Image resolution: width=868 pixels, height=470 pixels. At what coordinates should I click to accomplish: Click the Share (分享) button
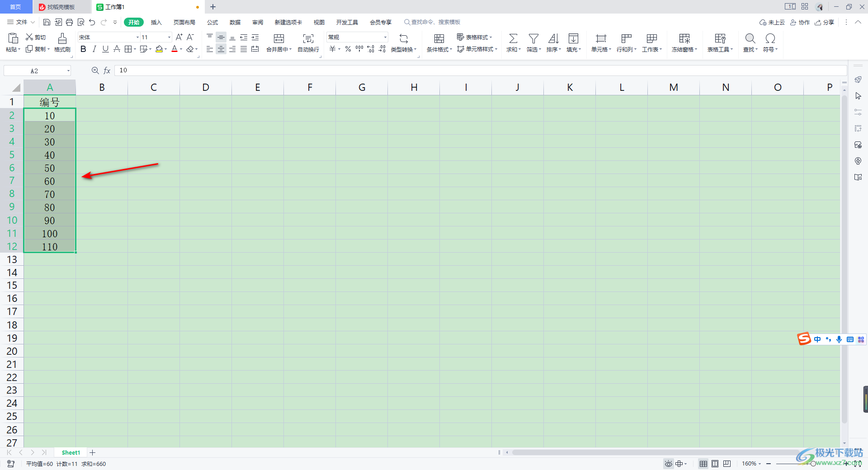(824, 22)
